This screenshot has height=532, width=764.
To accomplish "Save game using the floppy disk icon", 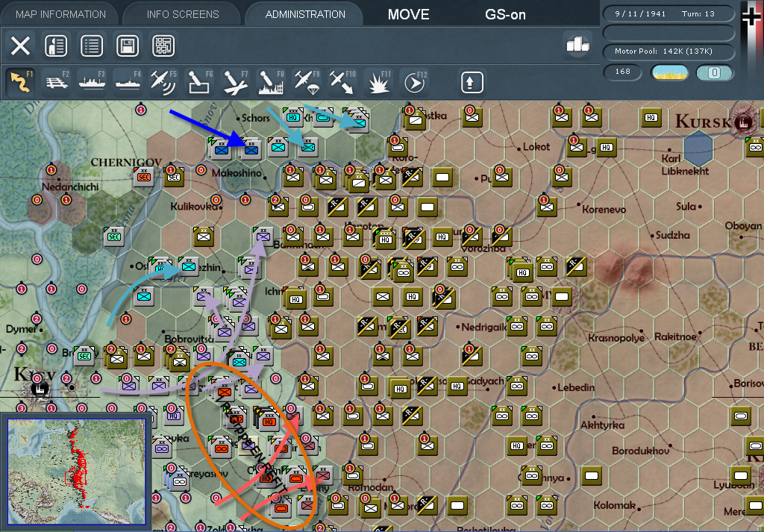I will coord(128,46).
